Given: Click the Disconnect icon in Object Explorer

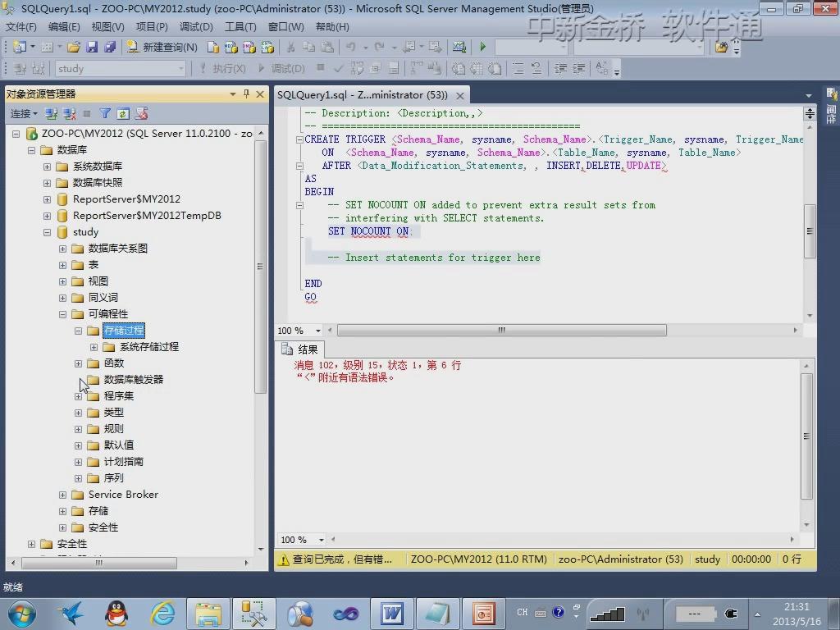Looking at the screenshot, I should pyautogui.click(x=69, y=113).
